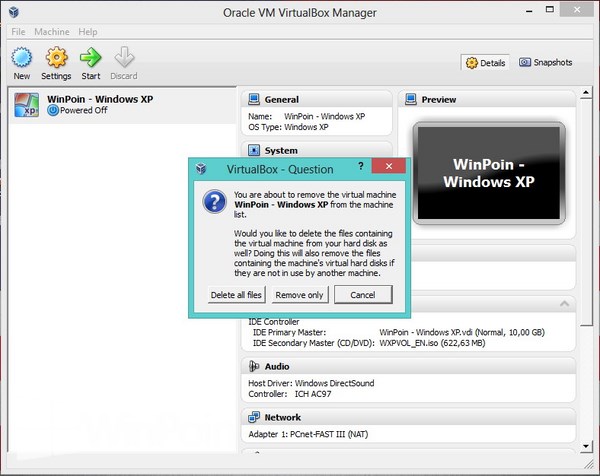Image resolution: width=600 pixels, height=476 pixels.
Task: Open the Machine menu
Action: pos(52,32)
